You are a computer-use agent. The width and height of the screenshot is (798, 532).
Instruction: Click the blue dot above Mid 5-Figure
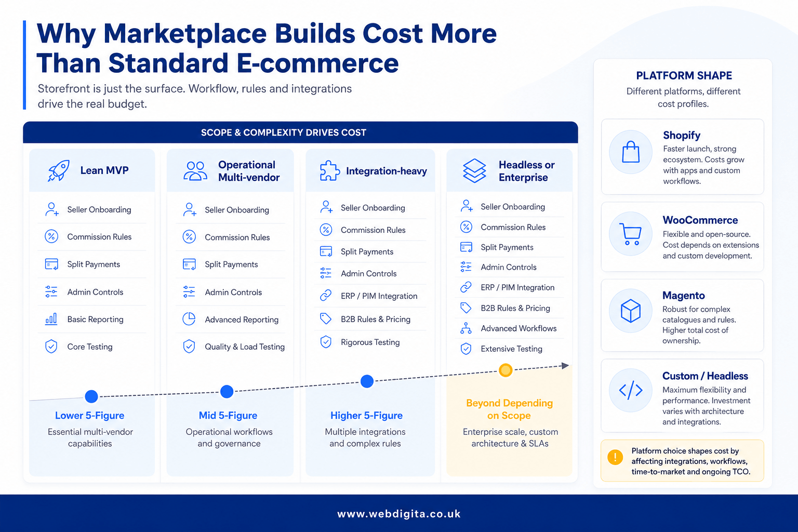coord(227,392)
